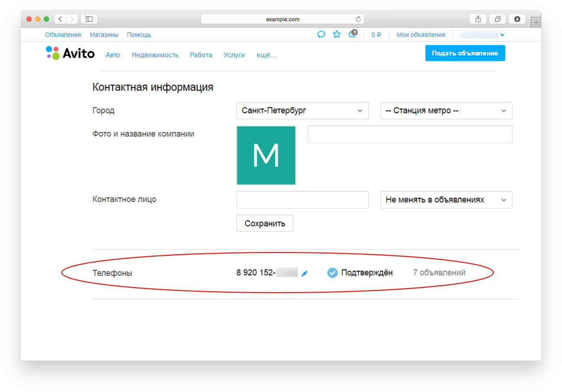
Task: Click the company name input field
Action: 410,134
